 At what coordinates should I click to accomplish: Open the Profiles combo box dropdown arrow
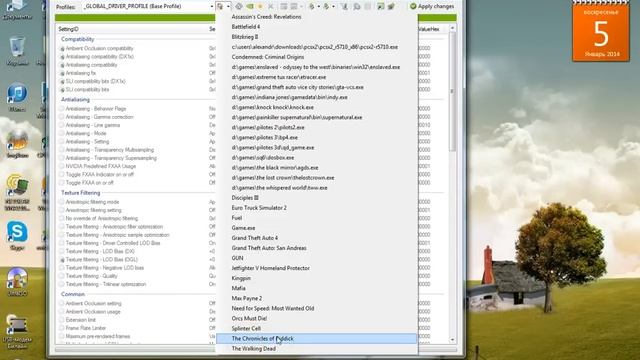211,7
